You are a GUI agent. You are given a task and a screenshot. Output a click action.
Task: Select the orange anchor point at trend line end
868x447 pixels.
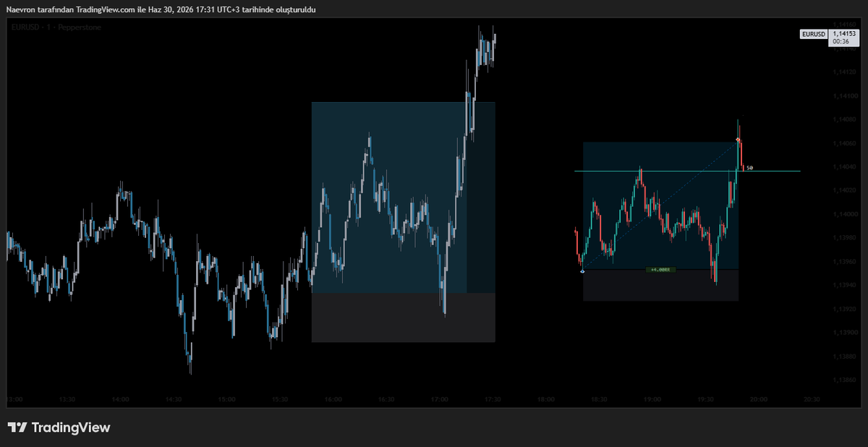[738, 139]
